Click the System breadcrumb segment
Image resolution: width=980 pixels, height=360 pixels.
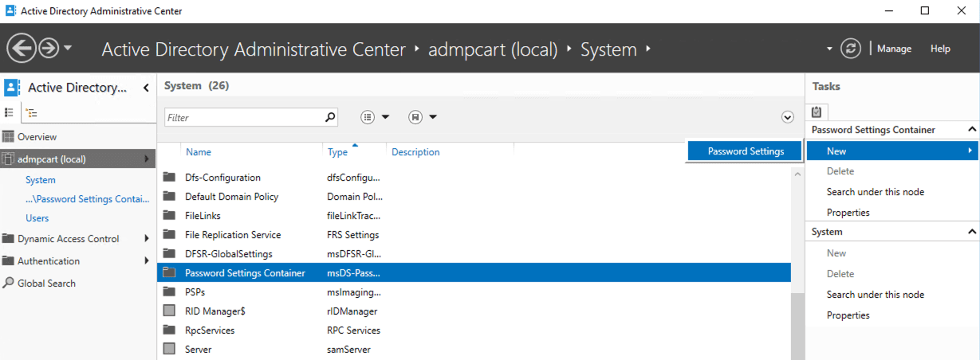[x=608, y=49]
